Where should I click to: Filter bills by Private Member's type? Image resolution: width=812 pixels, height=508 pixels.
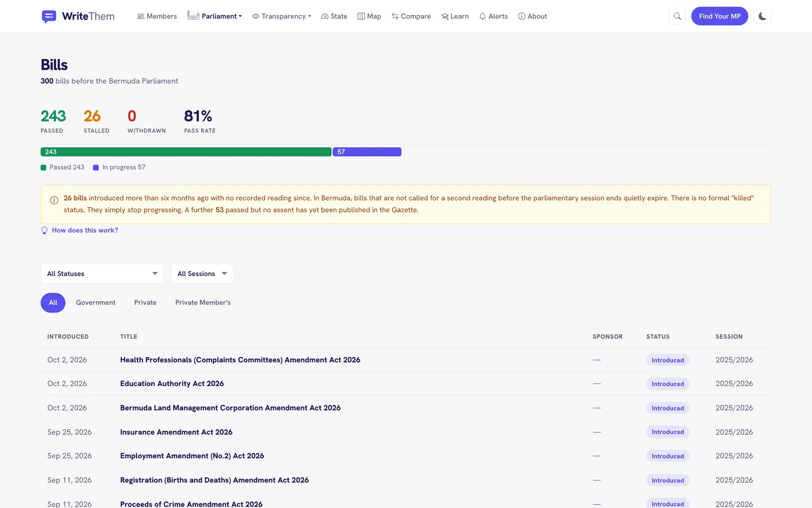(x=203, y=303)
